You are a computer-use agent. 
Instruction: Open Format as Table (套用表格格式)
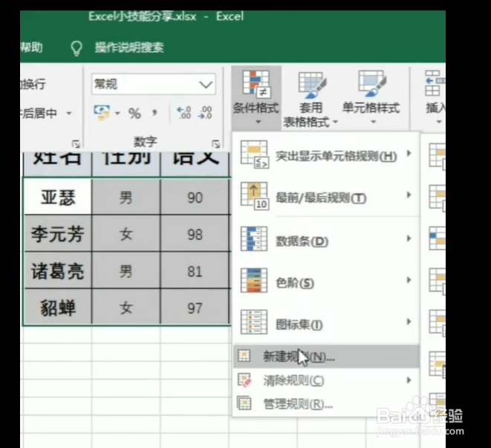tap(310, 99)
